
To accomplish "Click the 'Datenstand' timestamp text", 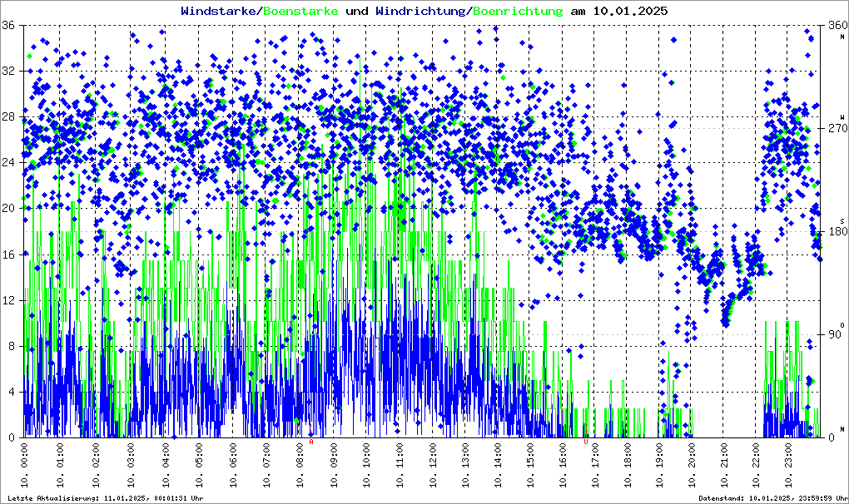I will coord(773,498).
